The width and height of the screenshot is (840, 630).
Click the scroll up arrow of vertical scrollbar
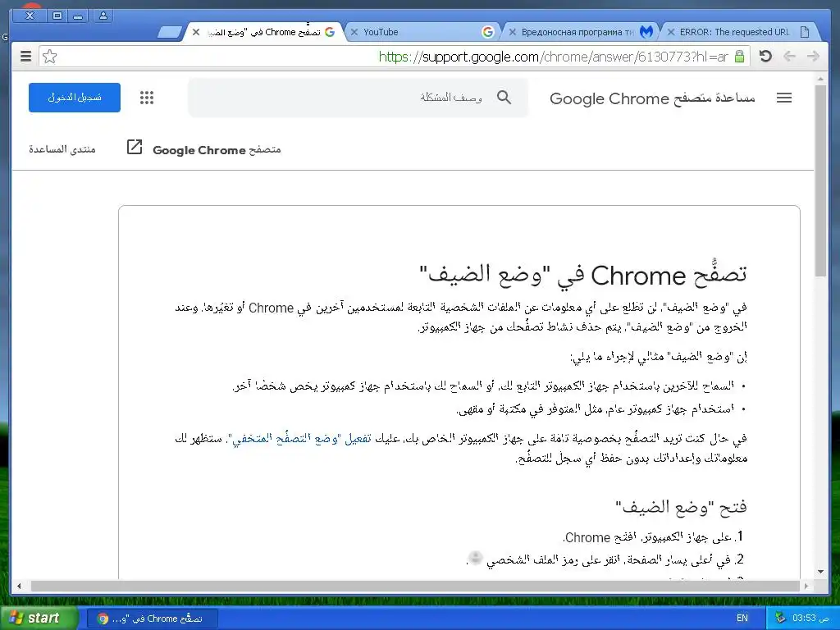[x=820, y=79]
